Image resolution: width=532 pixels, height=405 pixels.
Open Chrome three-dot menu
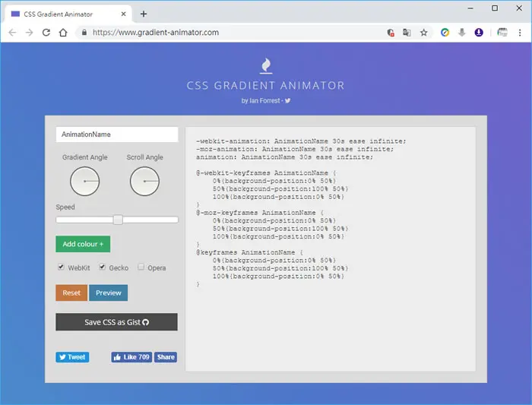(520, 33)
